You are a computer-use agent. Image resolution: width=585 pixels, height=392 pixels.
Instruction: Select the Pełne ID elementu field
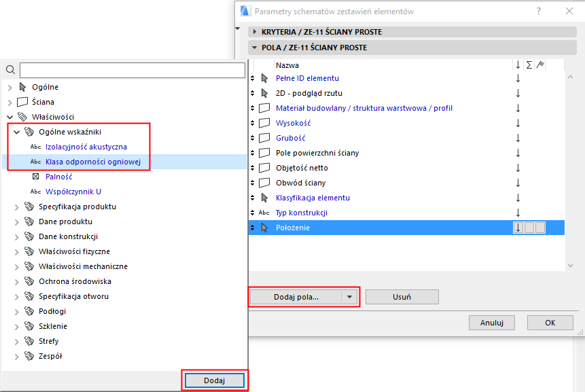(307, 78)
